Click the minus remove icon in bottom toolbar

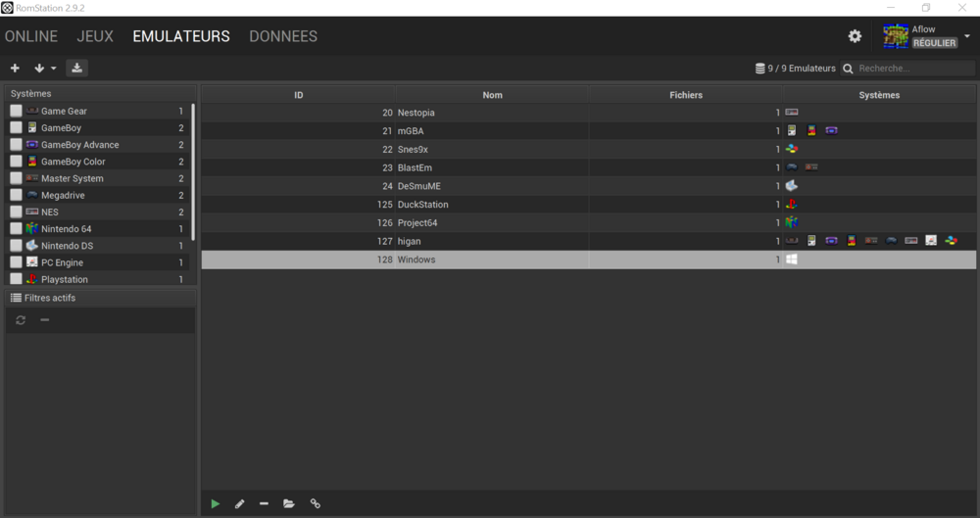(x=265, y=503)
